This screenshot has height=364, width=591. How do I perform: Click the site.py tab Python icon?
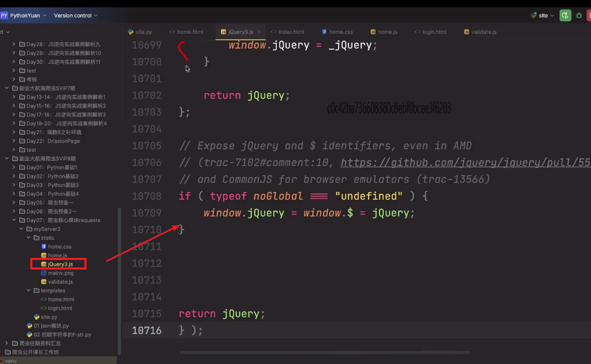click(x=131, y=32)
